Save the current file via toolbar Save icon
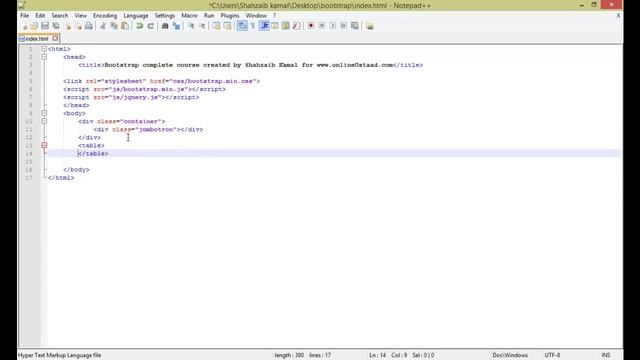This screenshot has height=360, width=640. click(45, 26)
